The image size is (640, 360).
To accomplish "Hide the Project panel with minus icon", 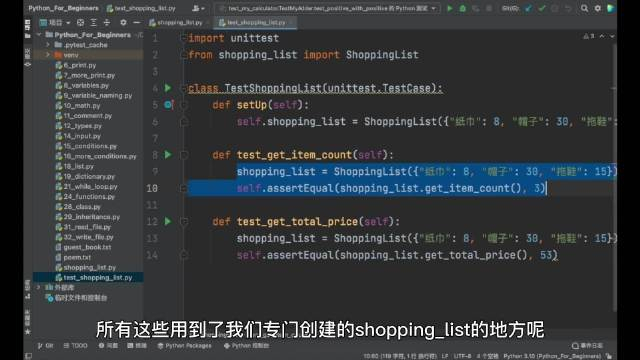I will 136,22.
